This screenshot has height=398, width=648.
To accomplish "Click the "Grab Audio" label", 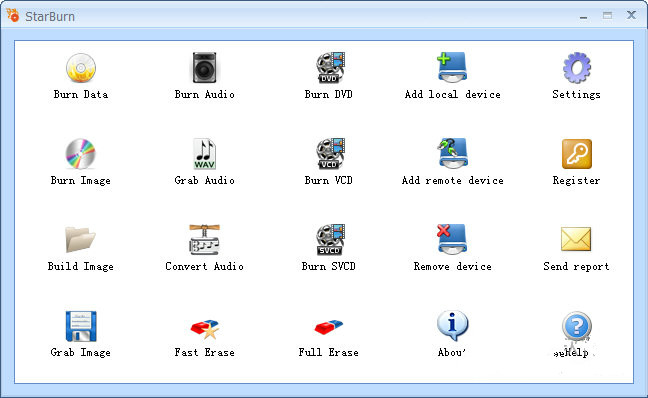I will (x=205, y=181).
